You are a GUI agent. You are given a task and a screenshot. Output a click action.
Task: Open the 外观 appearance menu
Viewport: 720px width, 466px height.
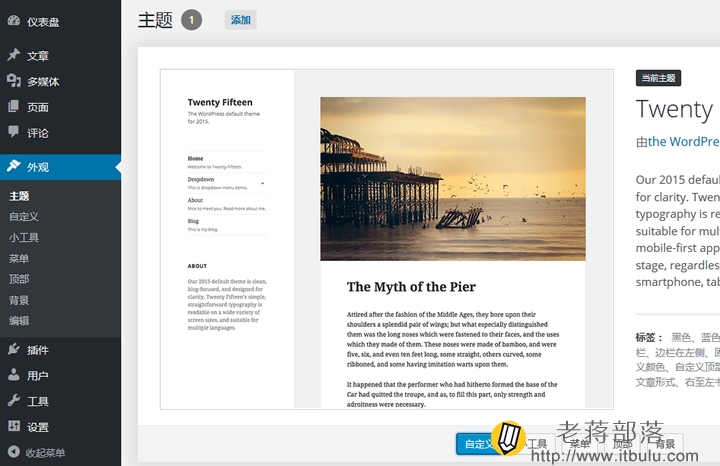(61, 167)
